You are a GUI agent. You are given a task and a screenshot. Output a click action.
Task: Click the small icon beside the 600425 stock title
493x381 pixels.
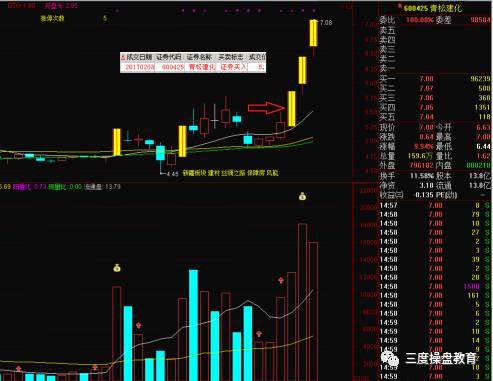[x=400, y=6]
